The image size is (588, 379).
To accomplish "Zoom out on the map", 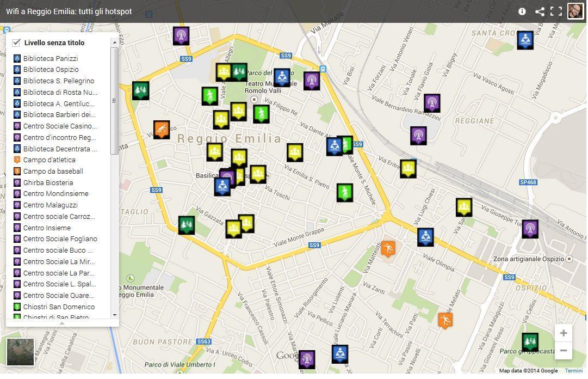I will pyautogui.click(x=563, y=351).
